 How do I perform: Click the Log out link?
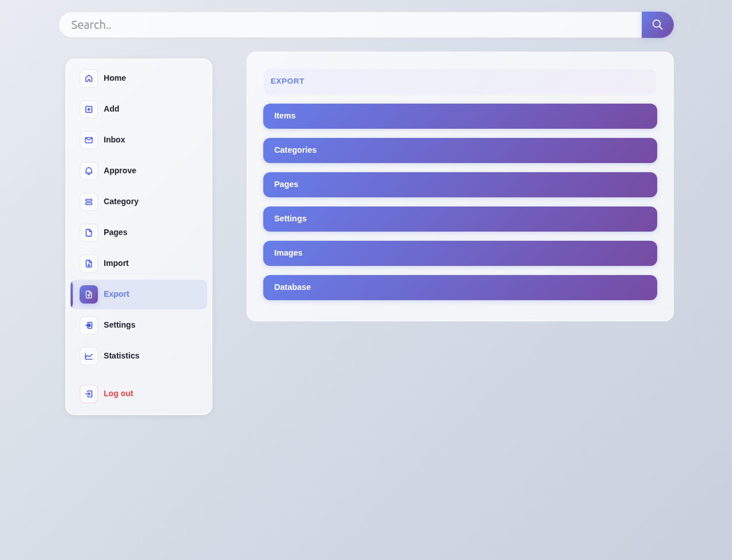(x=118, y=394)
